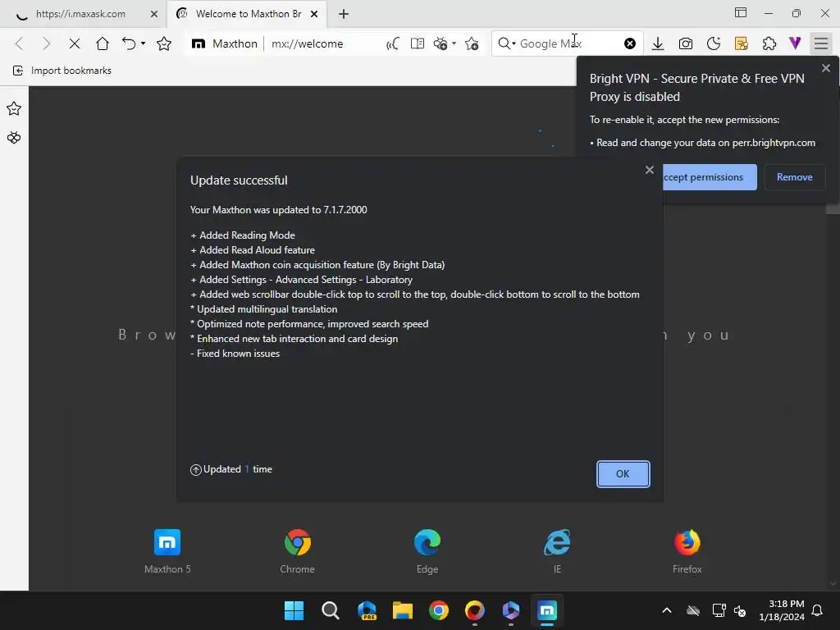
Task: Toggle night mode moon icon
Action: pyautogui.click(x=714, y=43)
